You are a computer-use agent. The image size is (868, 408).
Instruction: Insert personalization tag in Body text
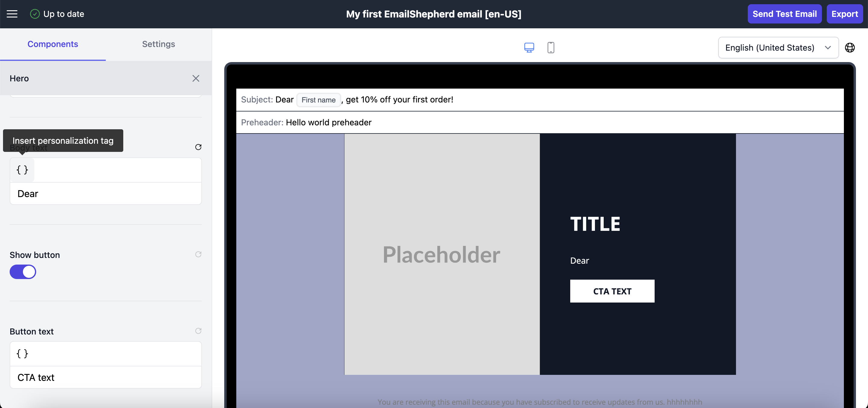(22, 169)
